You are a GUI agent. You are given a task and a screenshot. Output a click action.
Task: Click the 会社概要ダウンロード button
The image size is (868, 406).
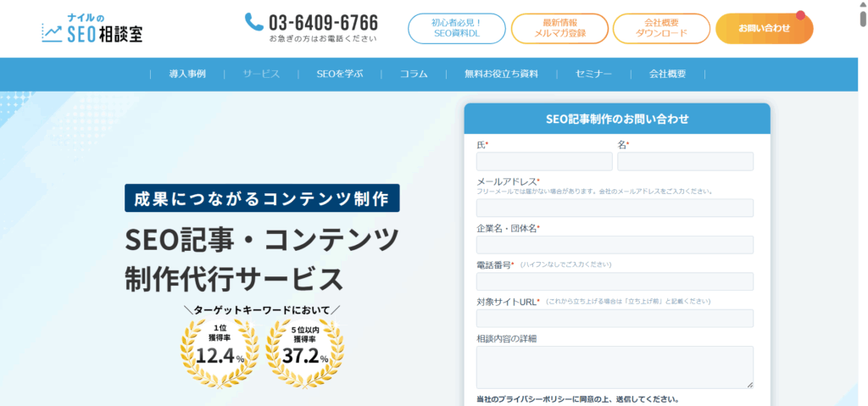pyautogui.click(x=661, y=28)
